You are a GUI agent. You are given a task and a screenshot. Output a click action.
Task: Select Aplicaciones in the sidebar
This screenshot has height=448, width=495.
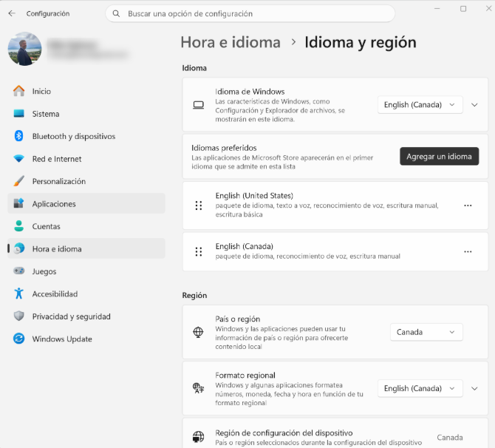click(x=86, y=204)
